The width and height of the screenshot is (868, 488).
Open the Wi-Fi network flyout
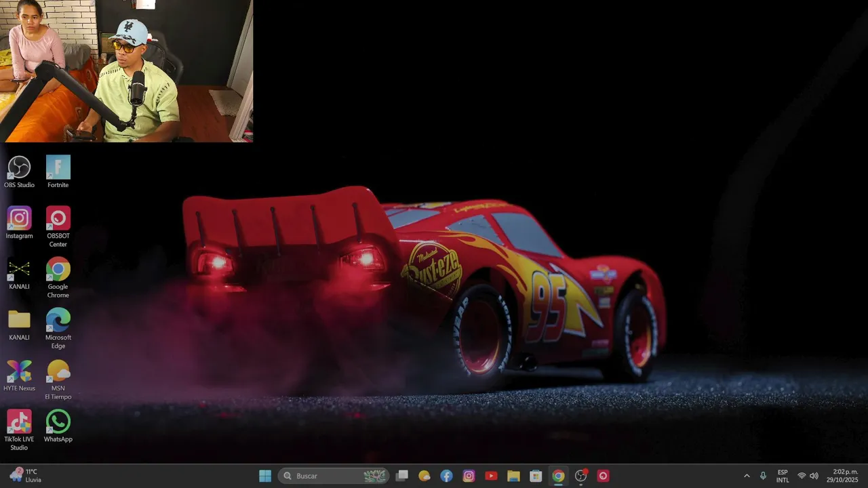click(802, 476)
